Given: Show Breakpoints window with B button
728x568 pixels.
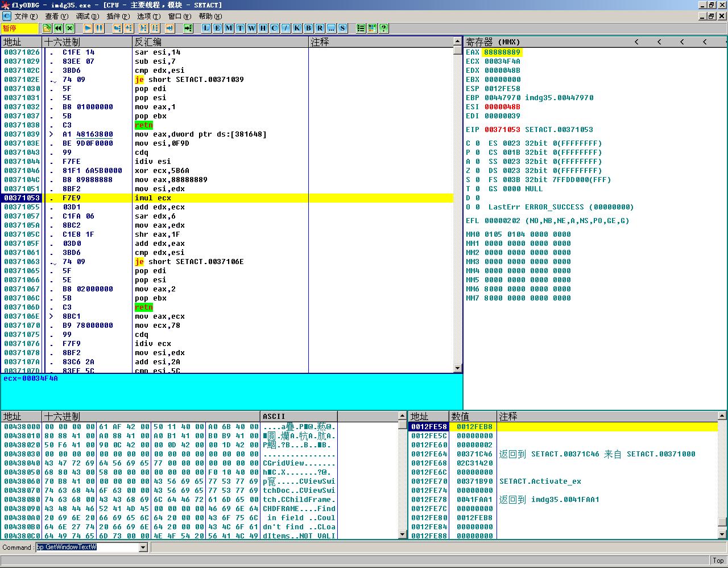Looking at the screenshot, I should 308,28.
